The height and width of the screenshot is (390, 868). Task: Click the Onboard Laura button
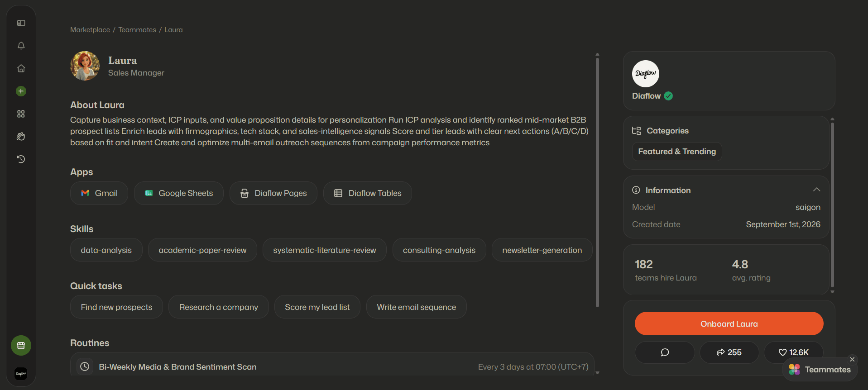tap(729, 324)
